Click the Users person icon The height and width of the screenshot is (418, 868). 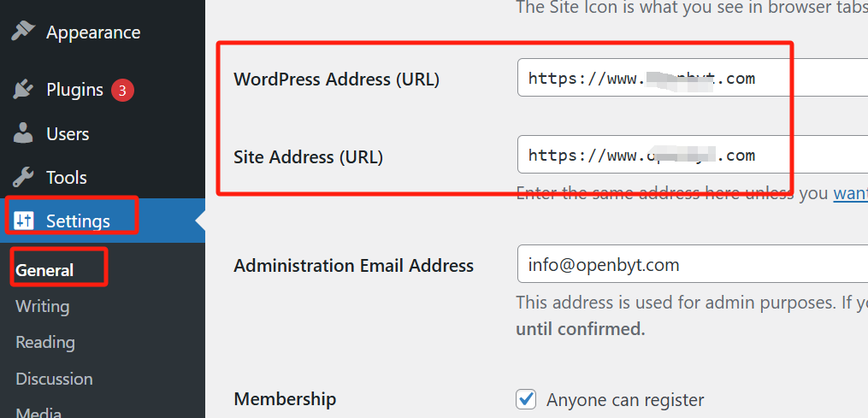tap(23, 133)
